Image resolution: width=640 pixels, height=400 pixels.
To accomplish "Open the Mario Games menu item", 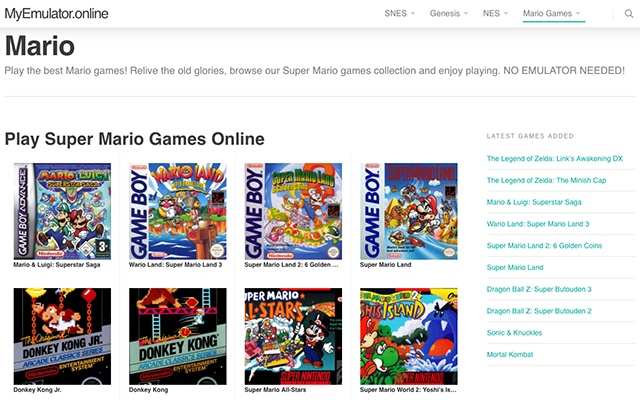I will [547, 13].
